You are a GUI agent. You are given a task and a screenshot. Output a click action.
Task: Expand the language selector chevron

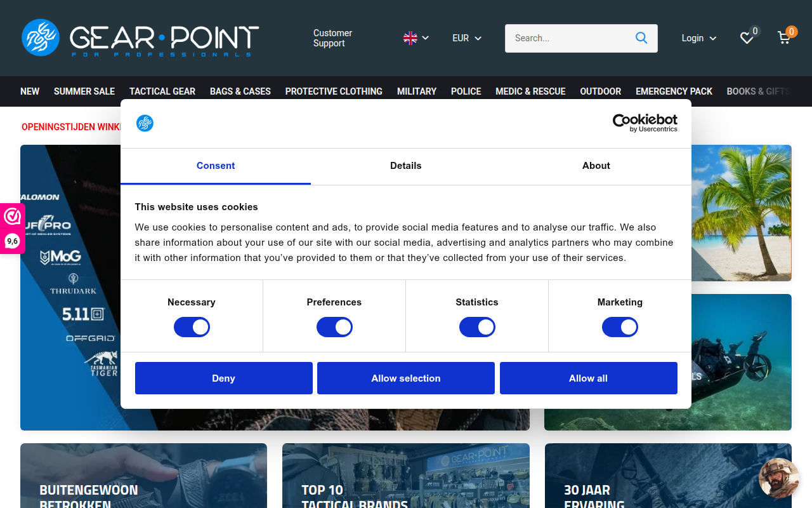(425, 38)
